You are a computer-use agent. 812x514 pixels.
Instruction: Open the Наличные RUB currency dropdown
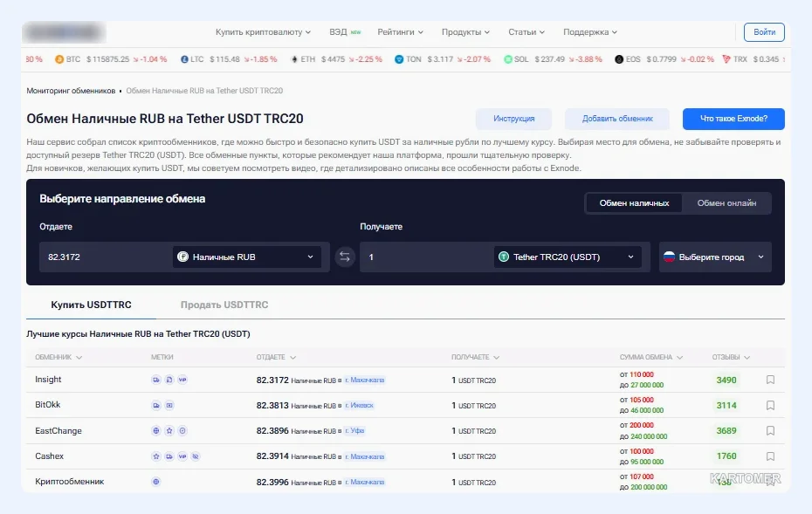[x=246, y=257]
